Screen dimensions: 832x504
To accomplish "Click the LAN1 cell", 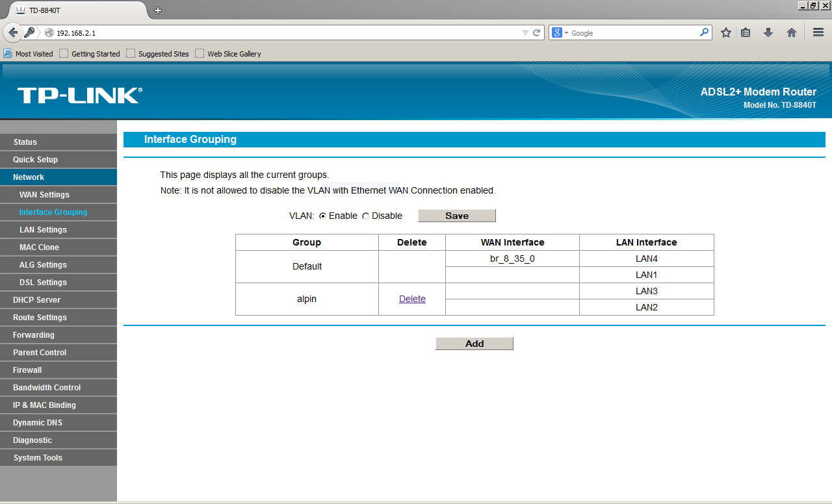I will tap(647, 275).
